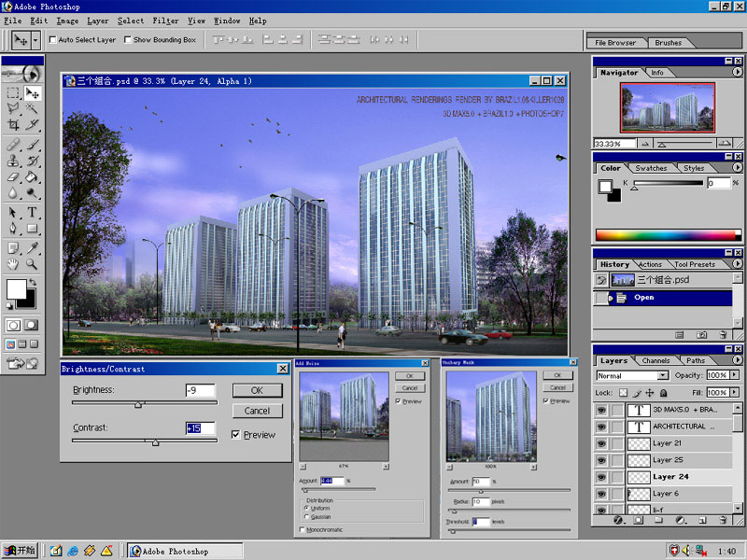Image resolution: width=747 pixels, height=560 pixels.
Task: Select the Healing Brush tool
Action: click(13, 145)
